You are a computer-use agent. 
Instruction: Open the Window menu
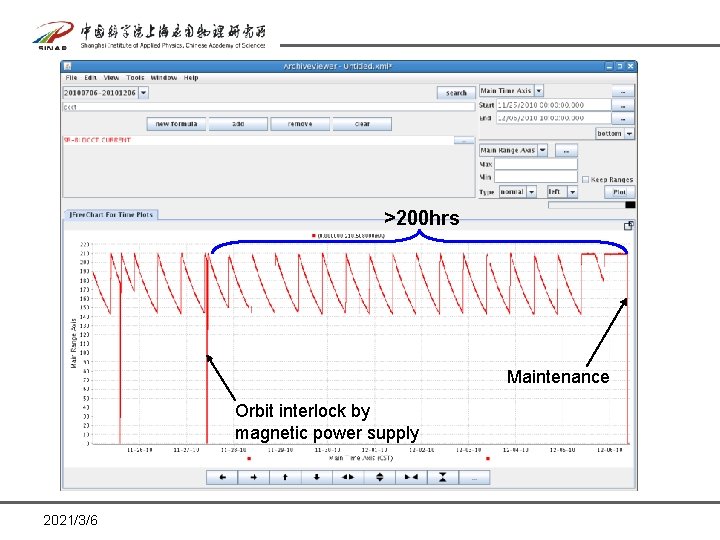click(163, 78)
